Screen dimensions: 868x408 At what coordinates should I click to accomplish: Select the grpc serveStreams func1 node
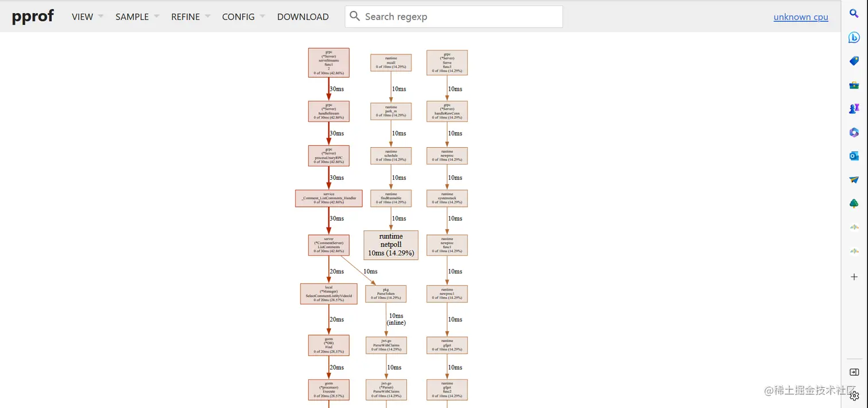click(329, 63)
